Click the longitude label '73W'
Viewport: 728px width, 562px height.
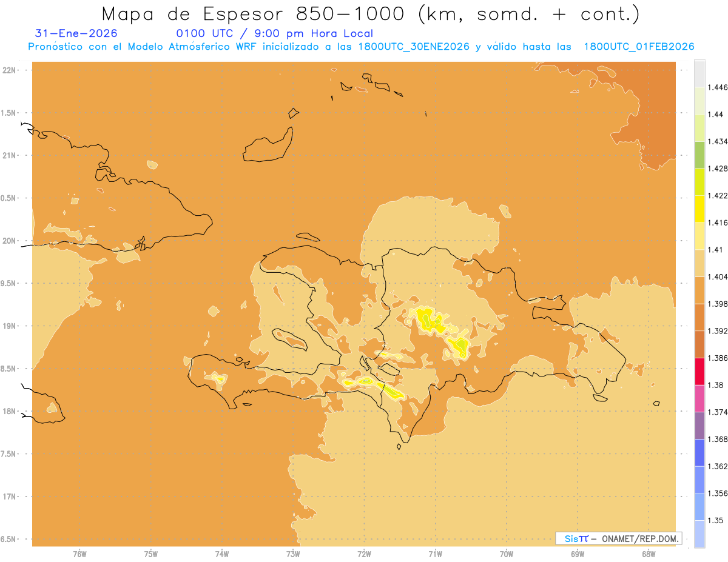tap(293, 554)
